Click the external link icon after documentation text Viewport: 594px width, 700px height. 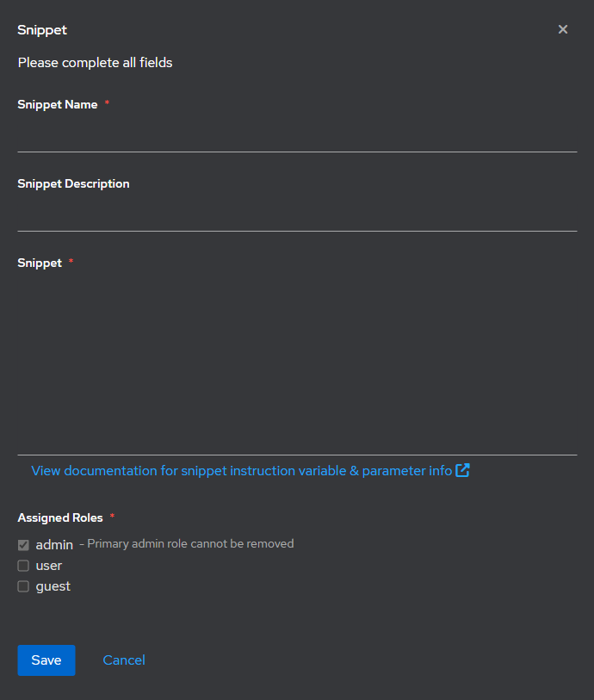coord(462,470)
